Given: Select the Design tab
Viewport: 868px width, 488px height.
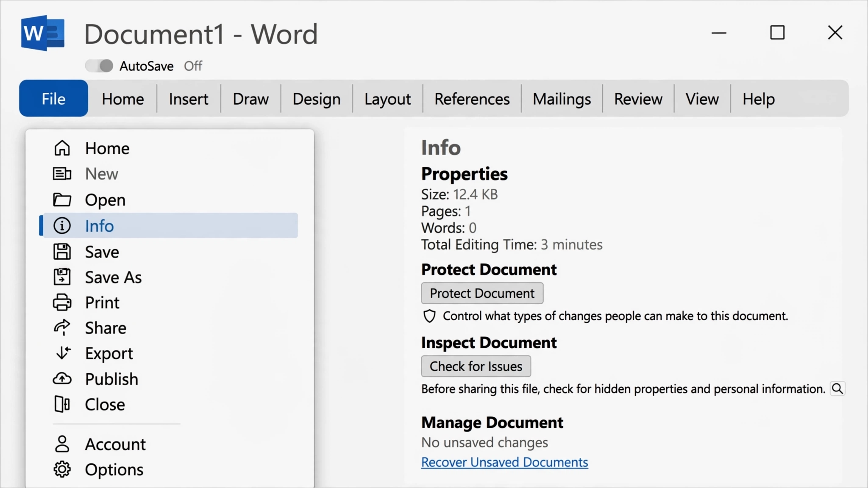Looking at the screenshot, I should 317,99.
